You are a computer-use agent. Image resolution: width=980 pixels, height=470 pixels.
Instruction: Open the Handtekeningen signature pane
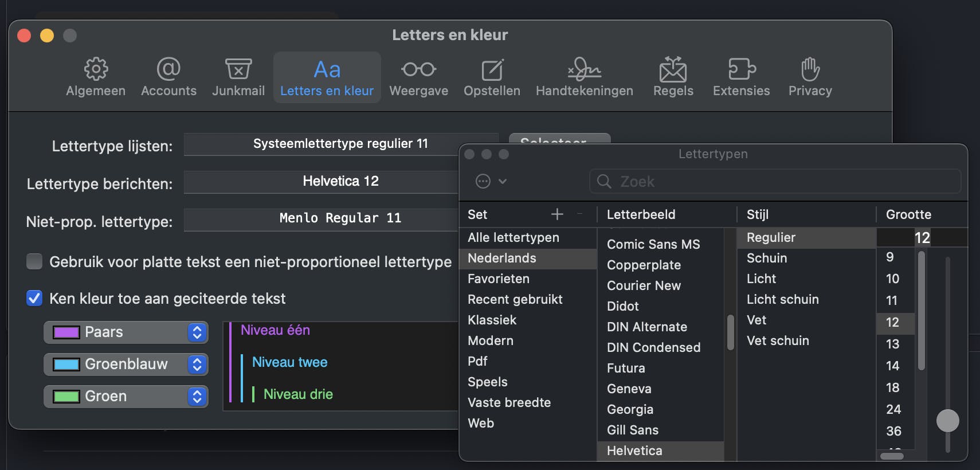pos(584,77)
